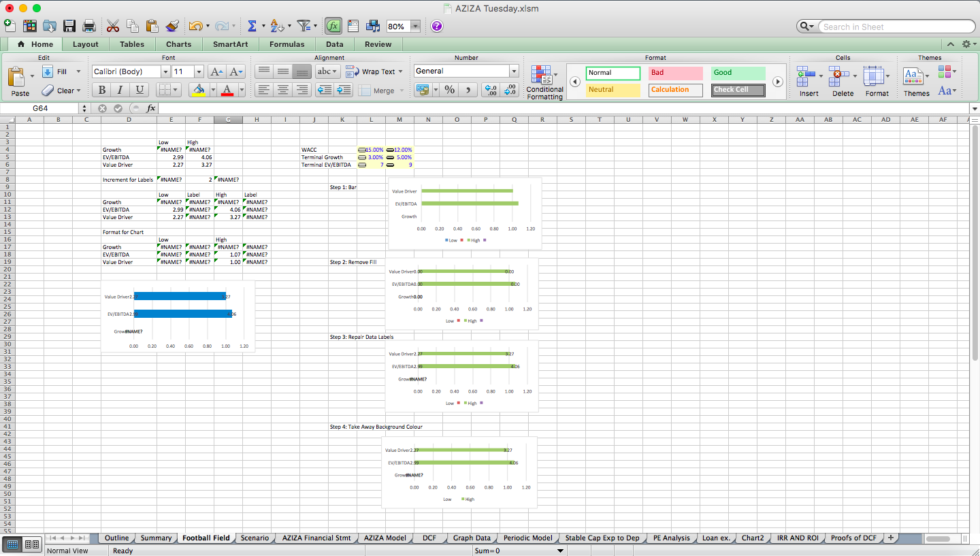Screen dimensions: 980x556
Task: Open the zoom percentage dropdown
Action: point(415,25)
